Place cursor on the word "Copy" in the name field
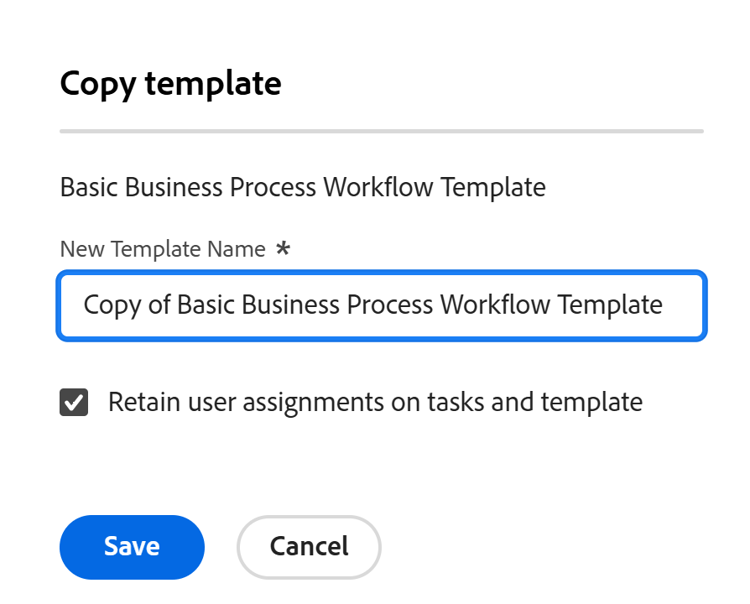The width and height of the screenshot is (750, 604). tap(112, 305)
